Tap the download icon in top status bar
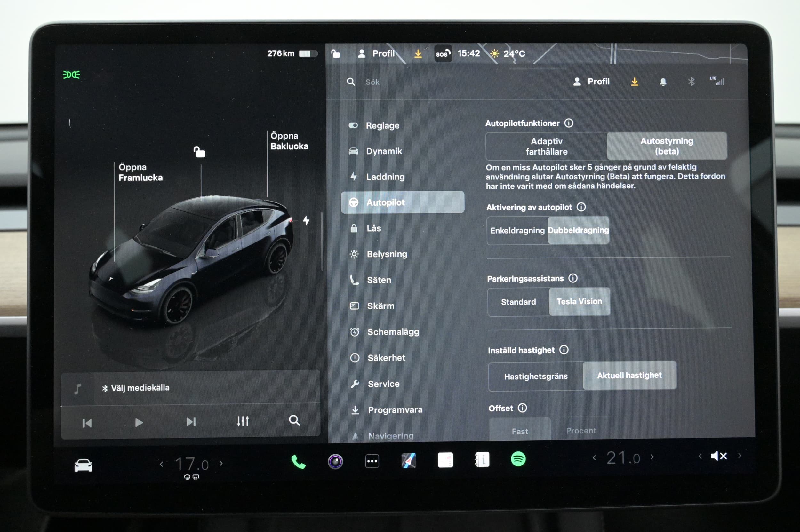This screenshot has height=532, width=800. pyautogui.click(x=418, y=54)
